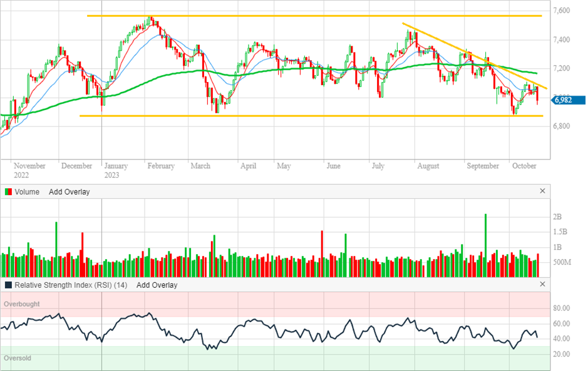Click the Volume green-red legend icon
Screen dimensions: 588x371
point(8,192)
